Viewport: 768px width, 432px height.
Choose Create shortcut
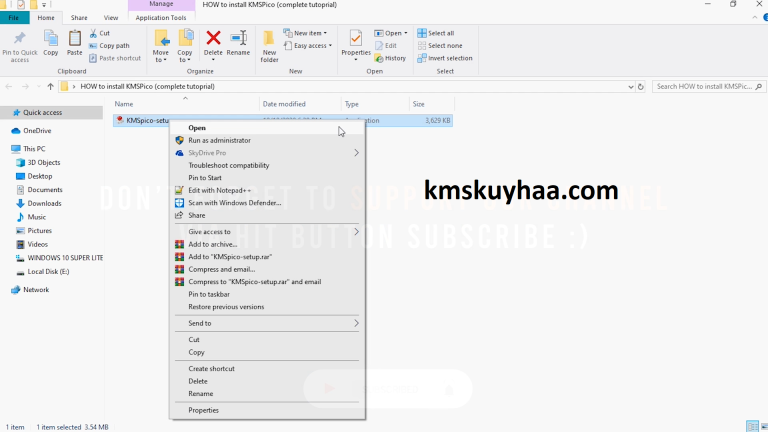click(267, 369)
